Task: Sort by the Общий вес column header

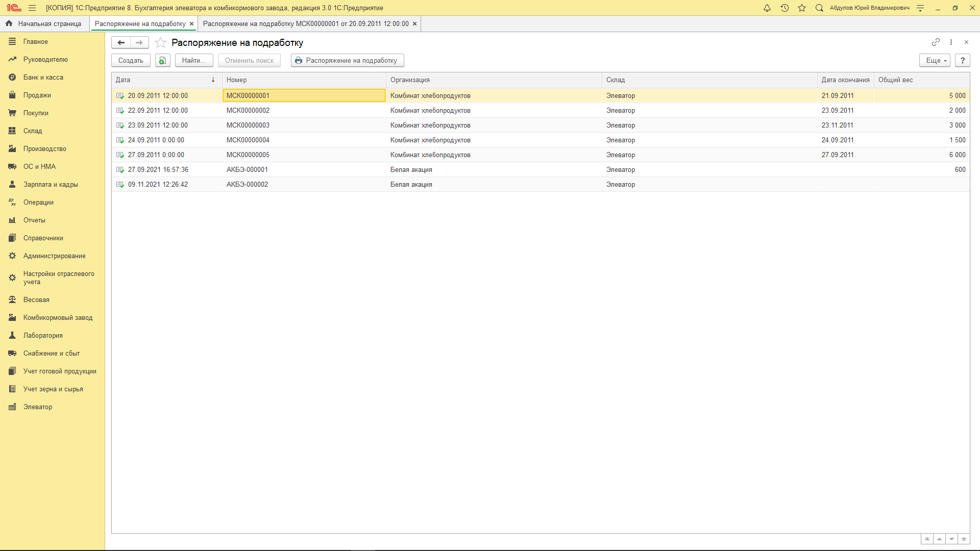Action: point(922,80)
